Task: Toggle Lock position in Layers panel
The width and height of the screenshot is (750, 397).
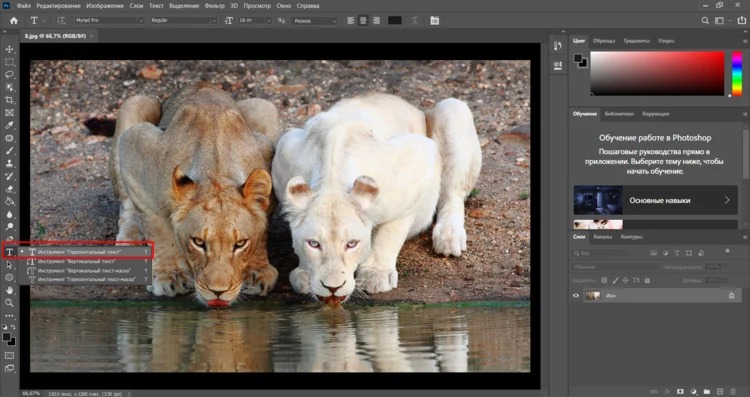Action: coord(626,280)
